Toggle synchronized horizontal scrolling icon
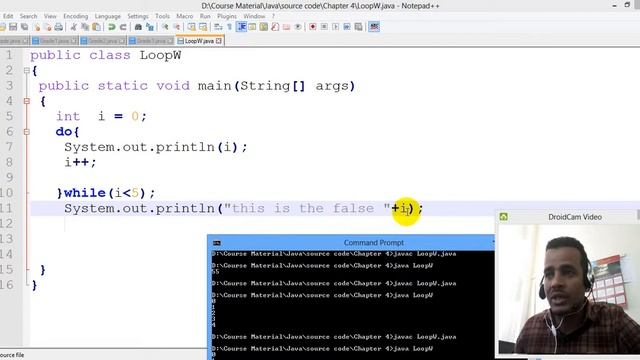Image resolution: width=640 pixels, height=360 pixels. coord(203,27)
